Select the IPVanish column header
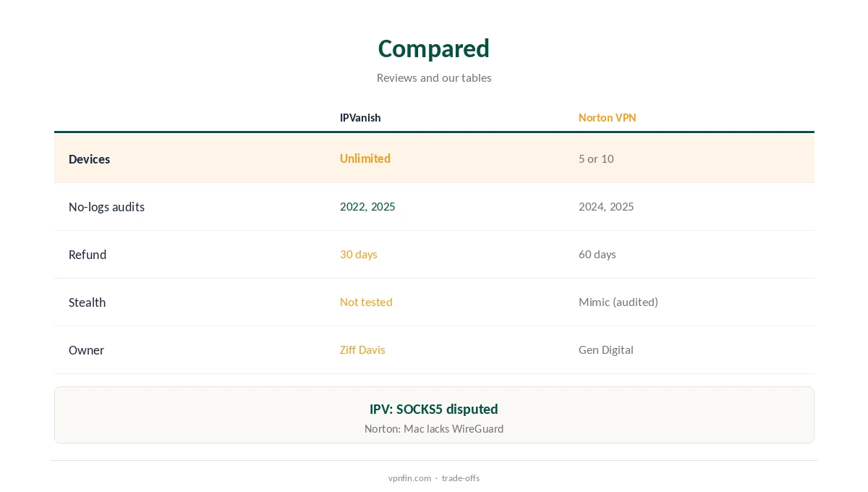The image size is (868, 492). pos(360,117)
